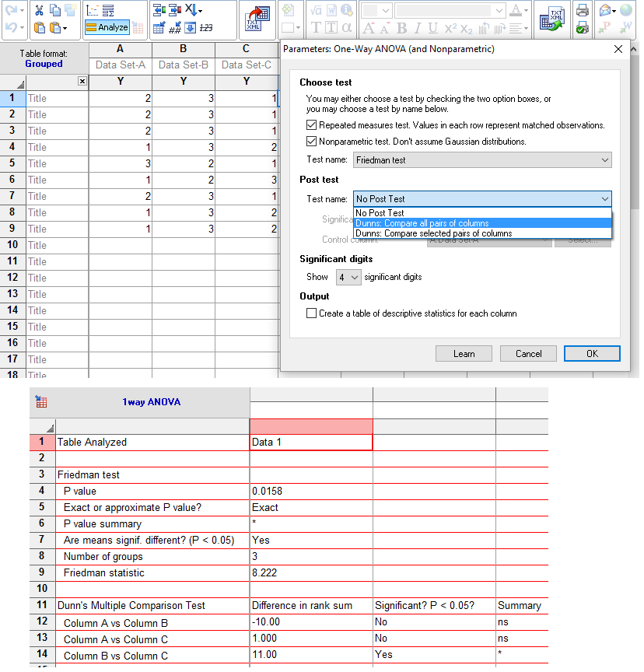Click the Cut scissors icon

click(39, 10)
